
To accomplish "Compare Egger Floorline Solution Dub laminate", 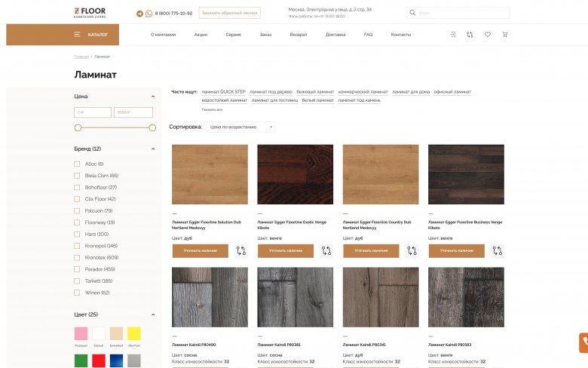I will pyautogui.click(x=241, y=250).
